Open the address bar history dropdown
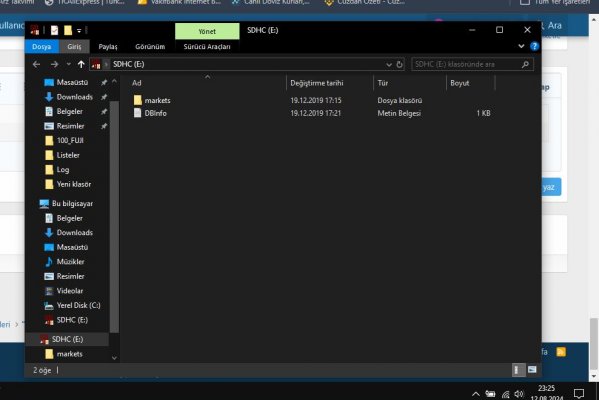 pyautogui.click(x=389, y=65)
